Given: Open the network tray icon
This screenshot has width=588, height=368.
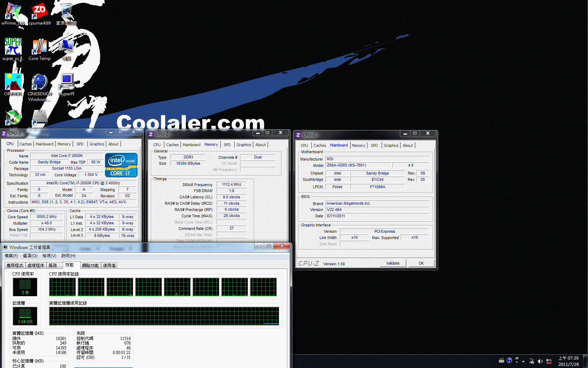Looking at the screenshot, I should pyautogui.click(x=549, y=361).
